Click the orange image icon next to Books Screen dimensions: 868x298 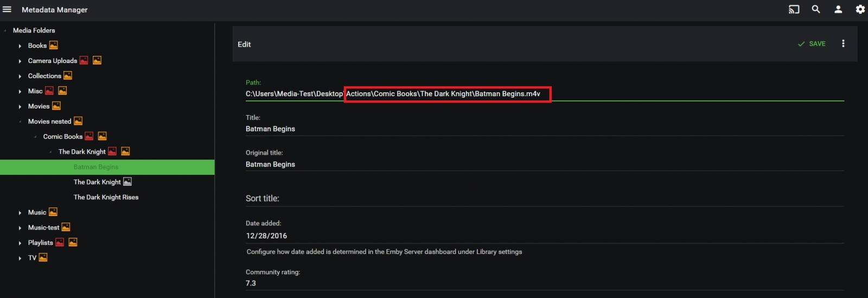(x=54, y=45)
